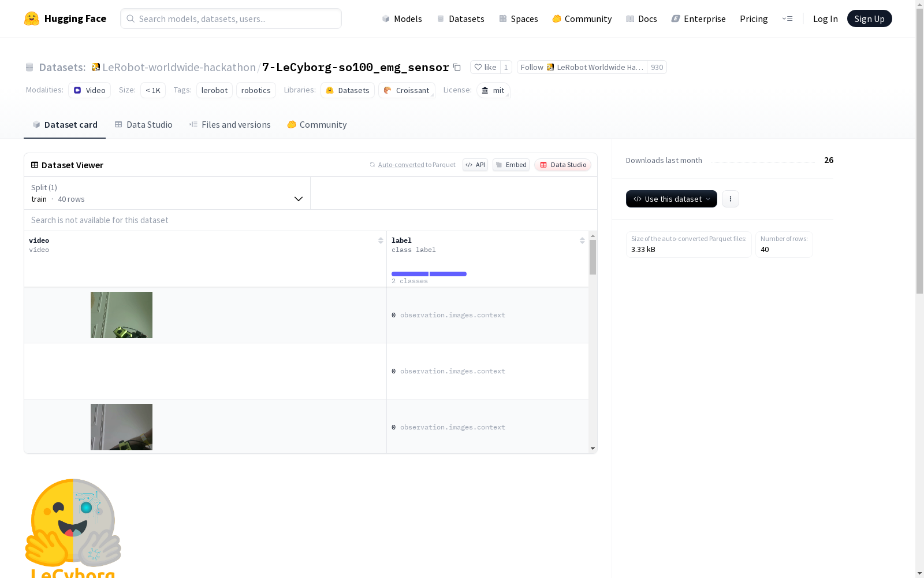Click the Log In link
This screenshot has width=924, height=578.
(x=825, y=18)
